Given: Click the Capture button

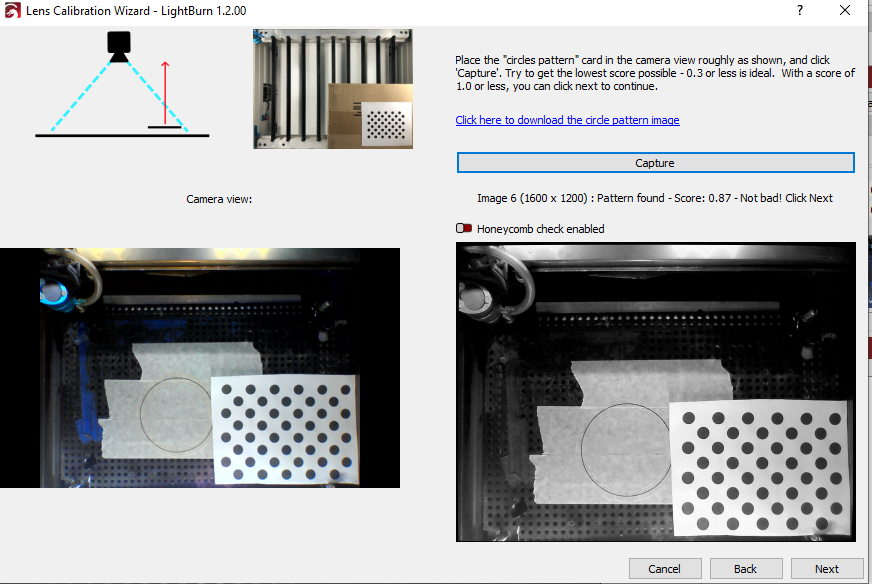Looking at the screenshot, I should 655,162.
